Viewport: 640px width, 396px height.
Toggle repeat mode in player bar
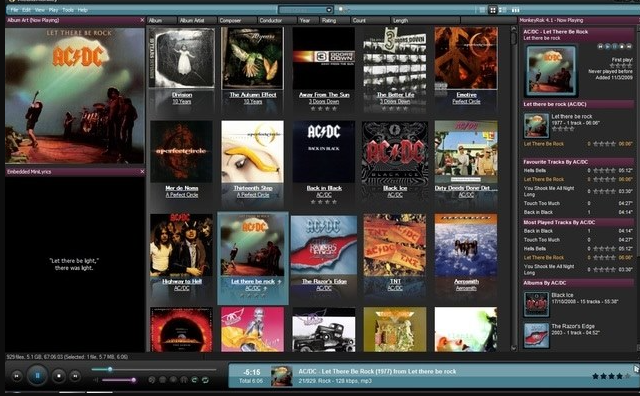click(x=205, y=380)
